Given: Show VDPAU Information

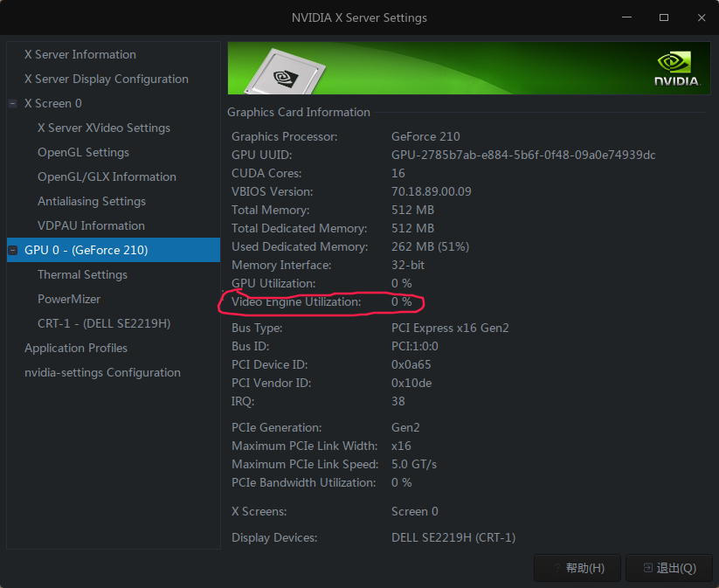Looking at the screenshot, I should [89, 225].
